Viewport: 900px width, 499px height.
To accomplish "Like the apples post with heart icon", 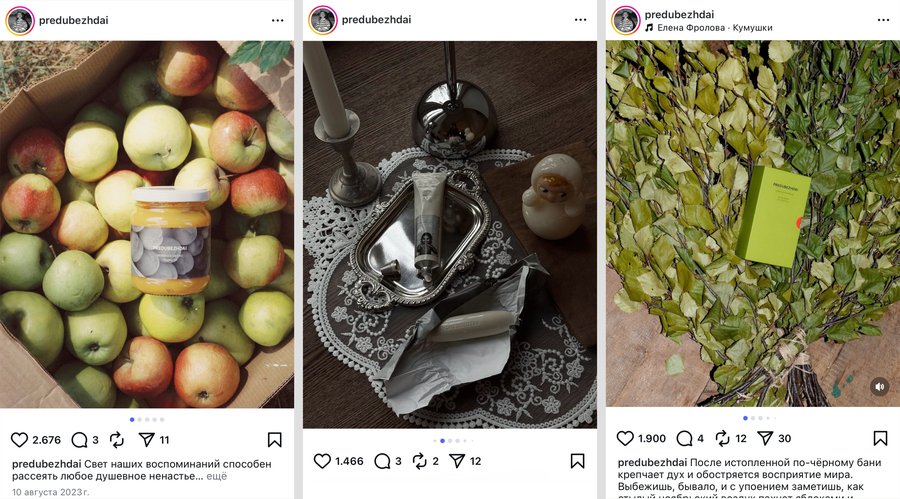I will pos(19,439).
